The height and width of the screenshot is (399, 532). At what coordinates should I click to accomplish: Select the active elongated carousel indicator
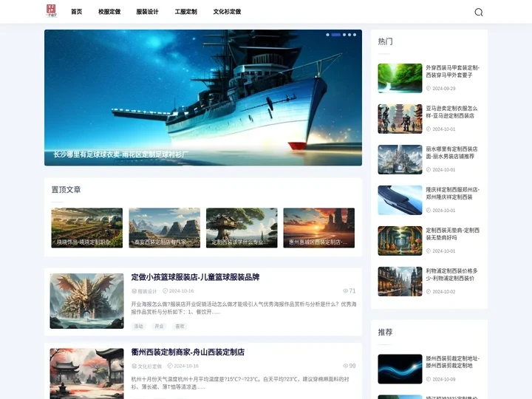tap(336, 35)
